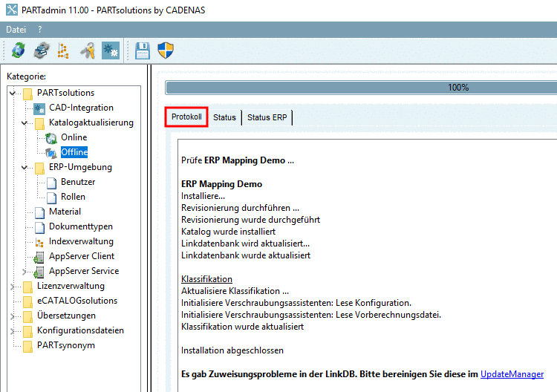Click the Online globe icon in tree
Viewport: 557px width, 392px height.
[x=51, y=138]
